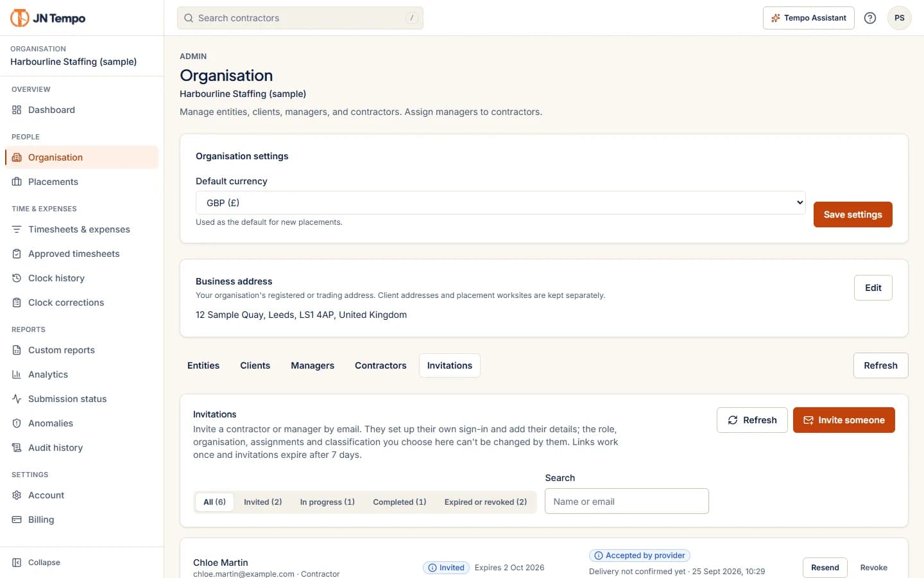
Task: Open Organisation in the sidebar
Action: pyautogui.click(x=81, y=157)
